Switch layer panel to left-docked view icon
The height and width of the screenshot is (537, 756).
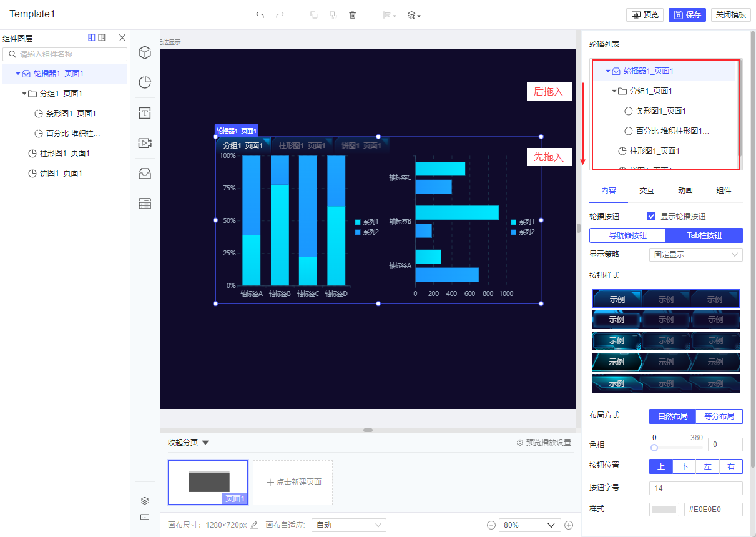[x=92, y=37]
